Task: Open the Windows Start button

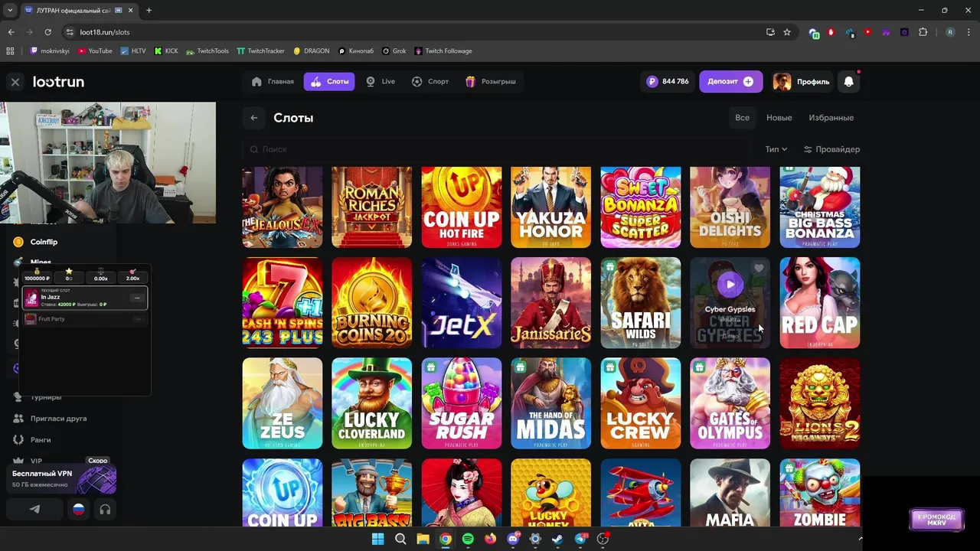Action: [x=377, y=539]
